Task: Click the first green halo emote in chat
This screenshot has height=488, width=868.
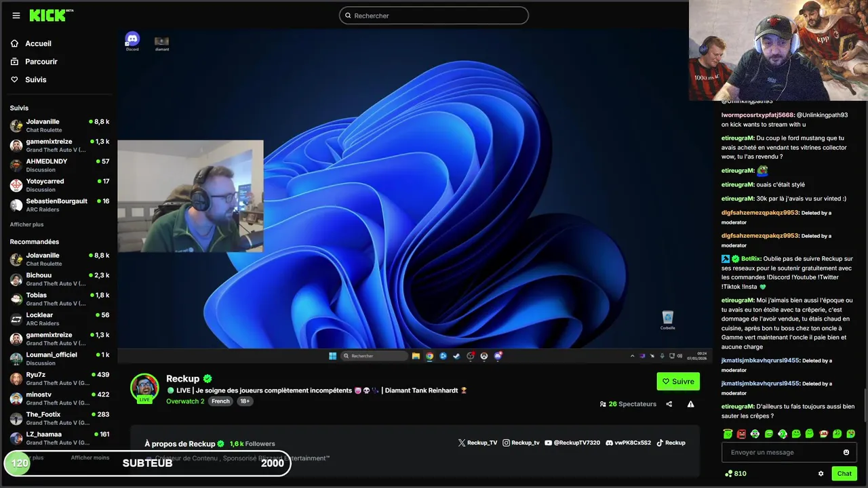Action: pos(728,434)
